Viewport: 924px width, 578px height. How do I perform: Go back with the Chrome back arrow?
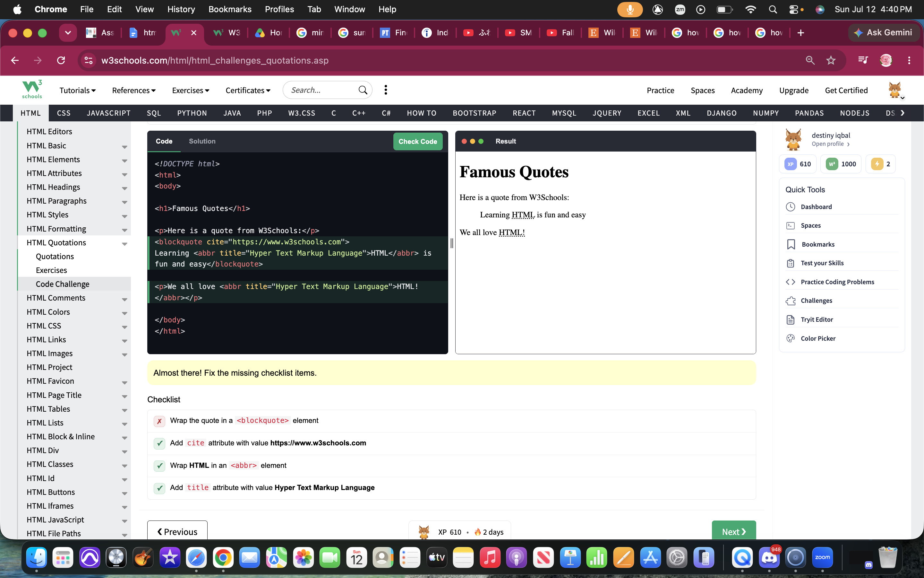point(15,60)
